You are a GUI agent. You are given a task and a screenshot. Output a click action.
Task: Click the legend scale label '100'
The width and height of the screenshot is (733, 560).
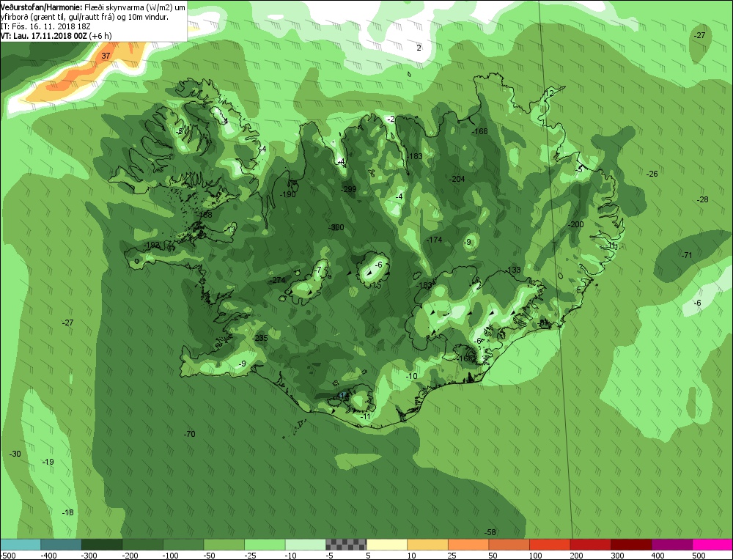536,556
